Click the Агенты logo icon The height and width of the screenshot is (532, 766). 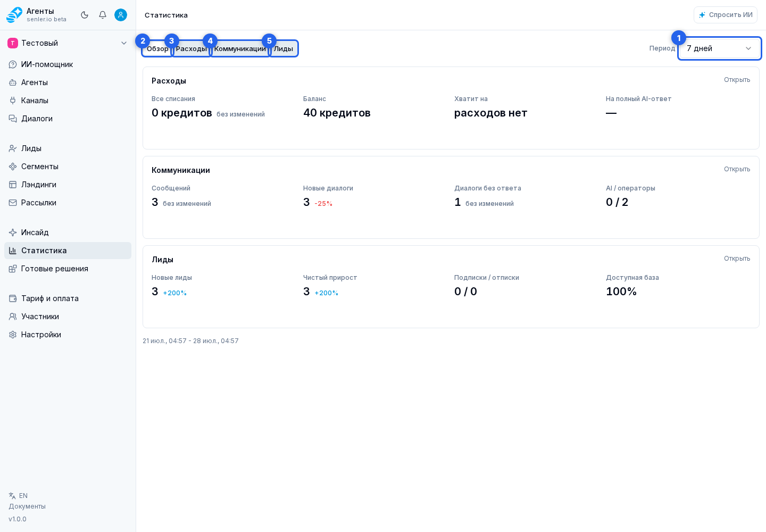[x=14, y=15]
